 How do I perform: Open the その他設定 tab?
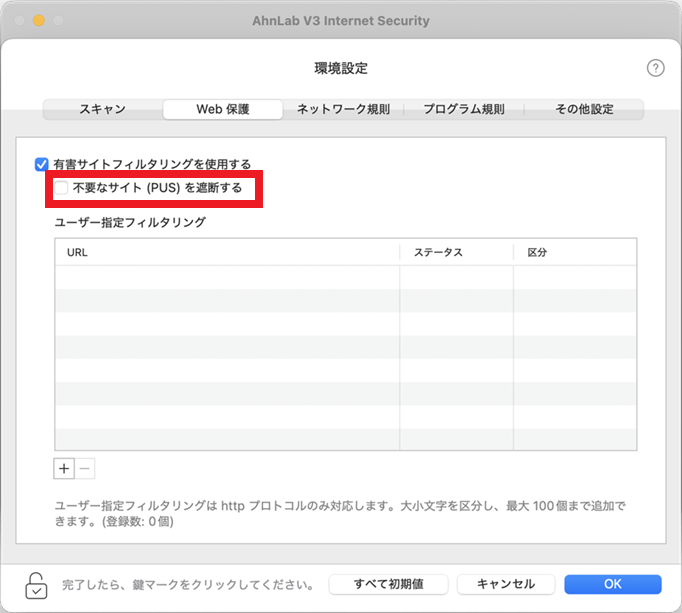click(584, 109)
